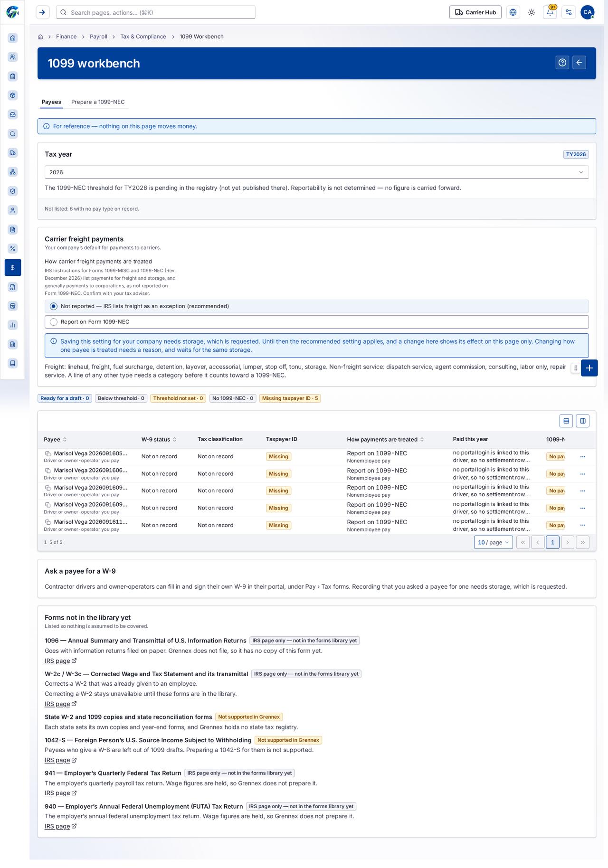Screen dimensions: 608x868
Task: Open the sliders settings icon
Action: pos(569,12)
